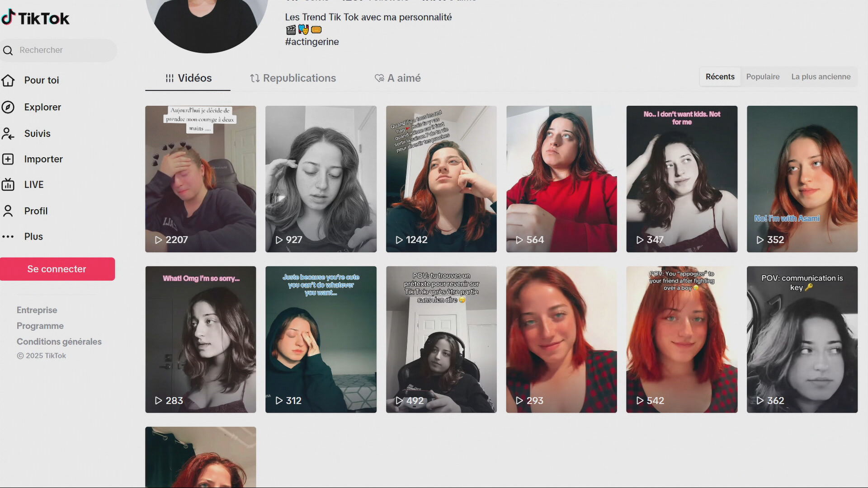Open Profil in the sidebar
The image size is (868, 488).
[x=36, y=211]
